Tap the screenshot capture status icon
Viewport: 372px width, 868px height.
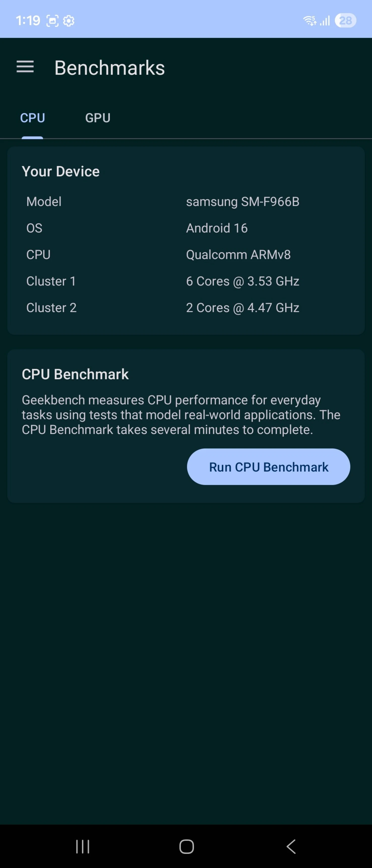52,21
